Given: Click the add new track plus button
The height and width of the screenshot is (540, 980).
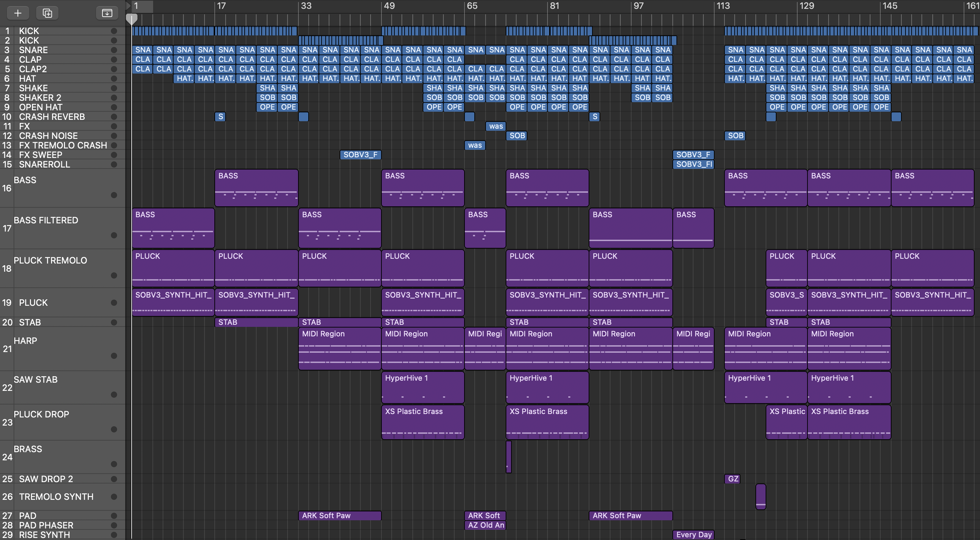Looking at the screenshot, I should [18, 13].
